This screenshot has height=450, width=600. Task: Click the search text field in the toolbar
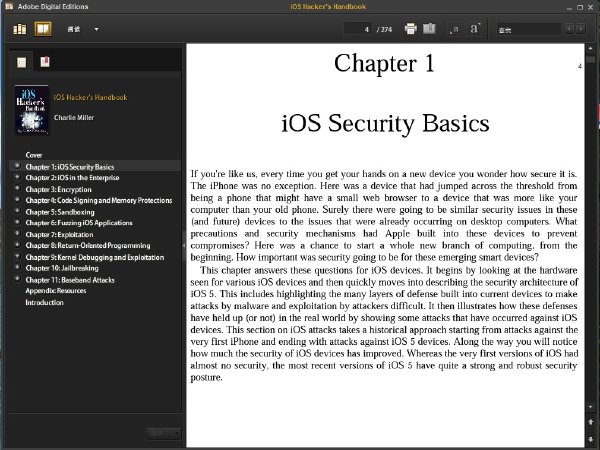(x=529, y=29)
